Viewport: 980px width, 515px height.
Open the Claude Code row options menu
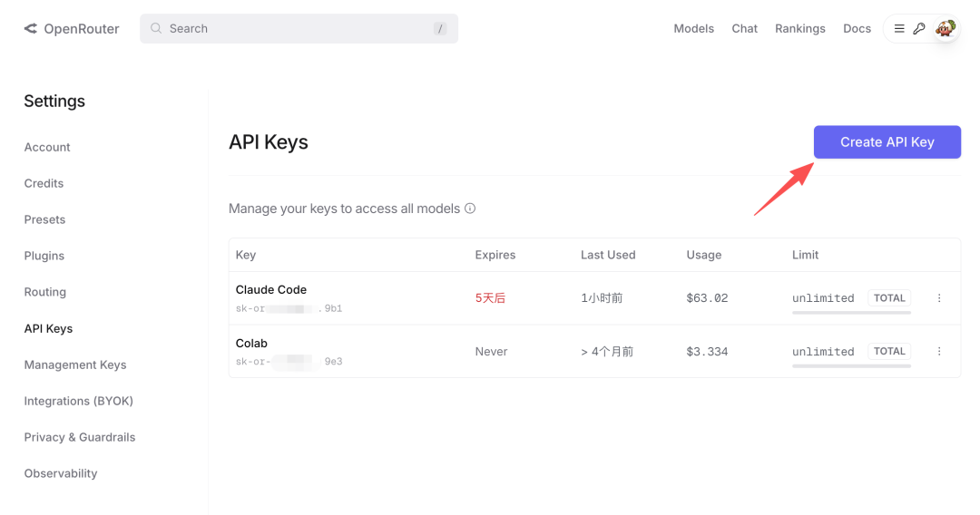(x=939, y=298)
